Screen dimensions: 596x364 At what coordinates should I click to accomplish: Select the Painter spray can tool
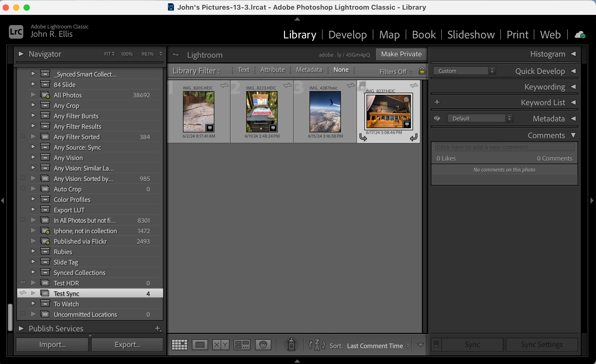tap(291, 345)
